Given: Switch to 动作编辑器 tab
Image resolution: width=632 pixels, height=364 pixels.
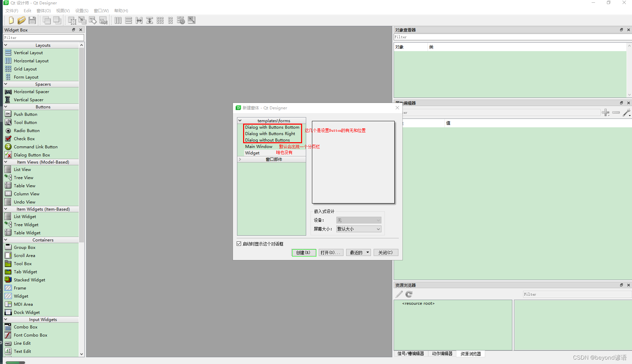Looking at the screenshot, I should pyautogui.click(x=442, y=354).
